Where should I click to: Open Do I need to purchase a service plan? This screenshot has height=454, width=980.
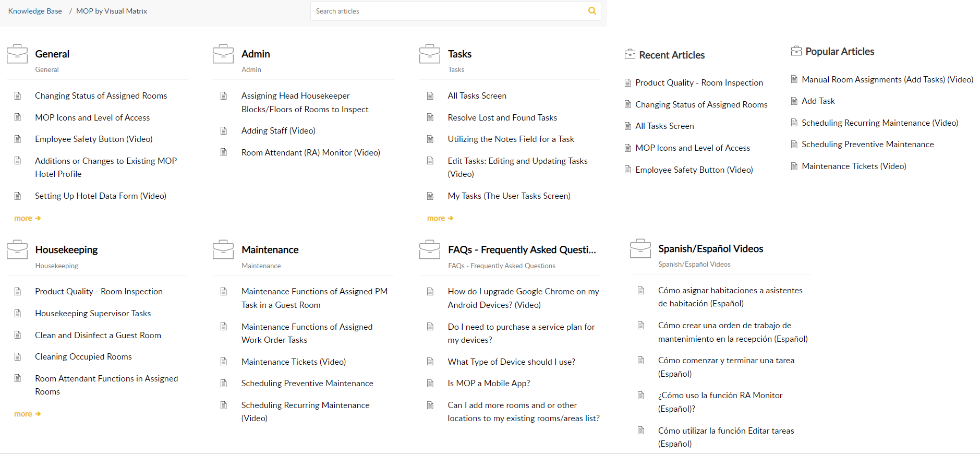point(522,333)
